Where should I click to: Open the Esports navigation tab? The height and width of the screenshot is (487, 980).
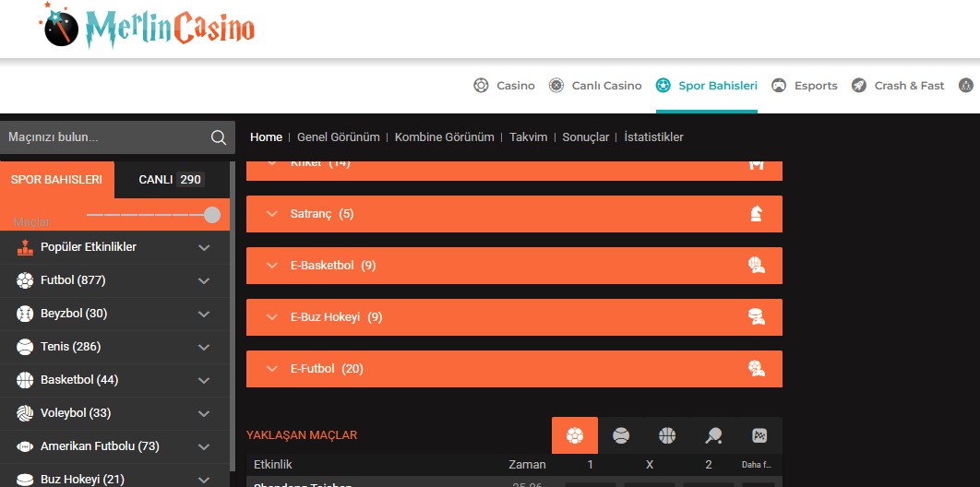[x=805, y=86]
